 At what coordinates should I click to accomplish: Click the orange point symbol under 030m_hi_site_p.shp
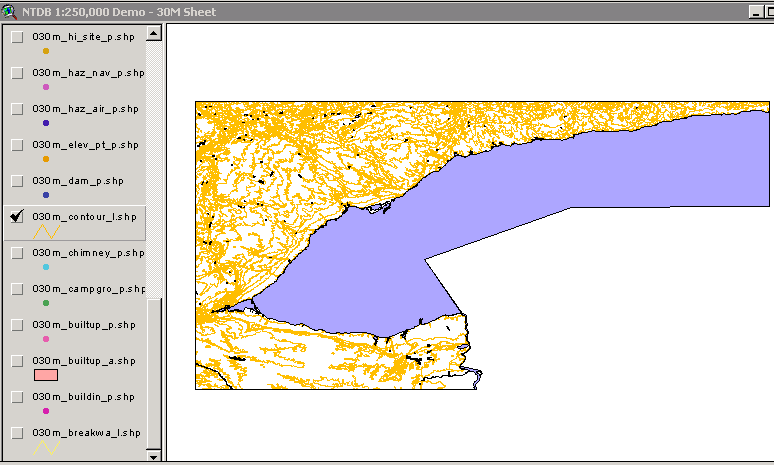click(x=46, y=51)
